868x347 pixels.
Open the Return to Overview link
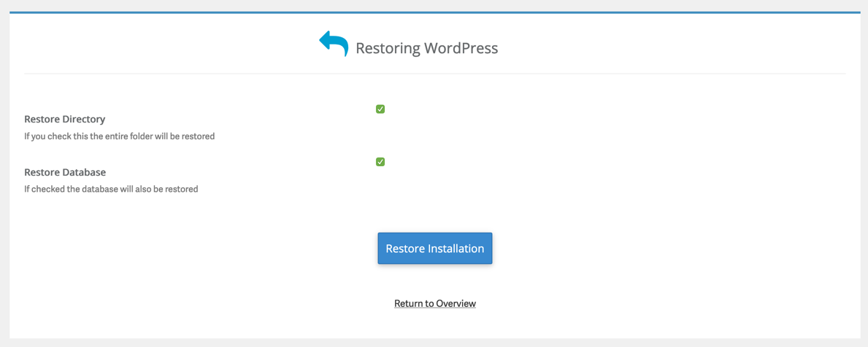[434, 303]
